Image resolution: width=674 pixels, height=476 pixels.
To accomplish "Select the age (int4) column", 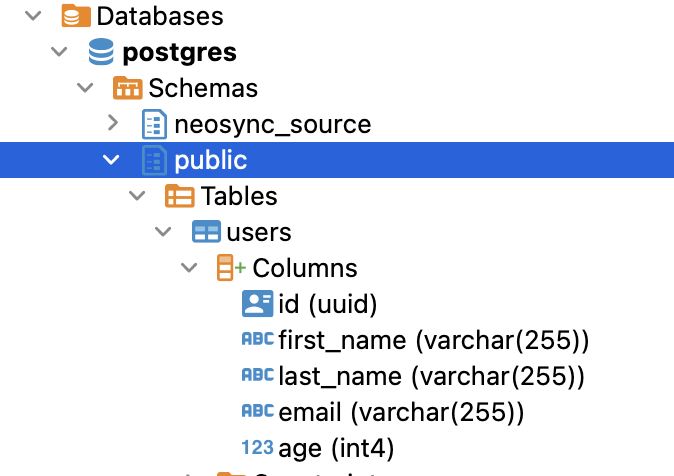I will coord(336,448).
